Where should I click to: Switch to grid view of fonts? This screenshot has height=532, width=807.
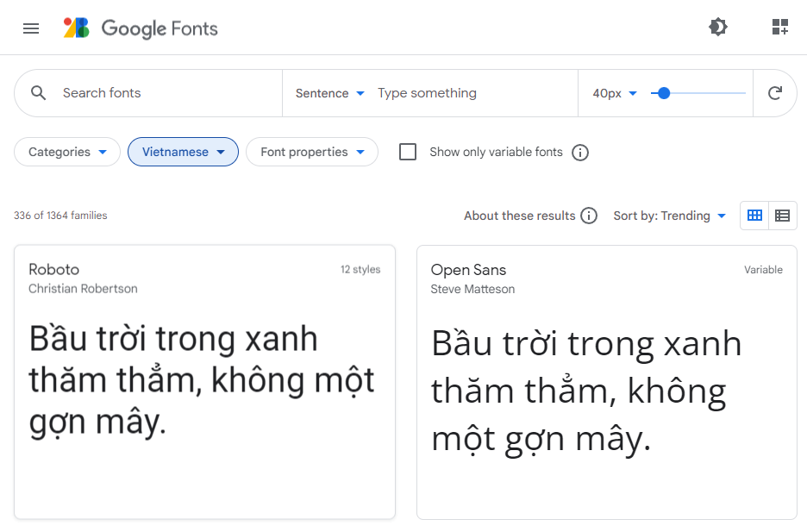click(754, 216)
